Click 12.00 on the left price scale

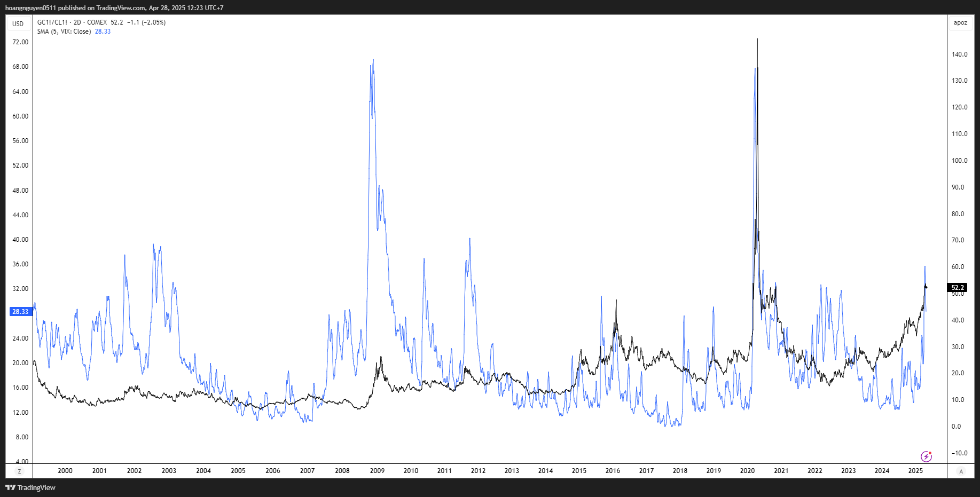point(20,413)
